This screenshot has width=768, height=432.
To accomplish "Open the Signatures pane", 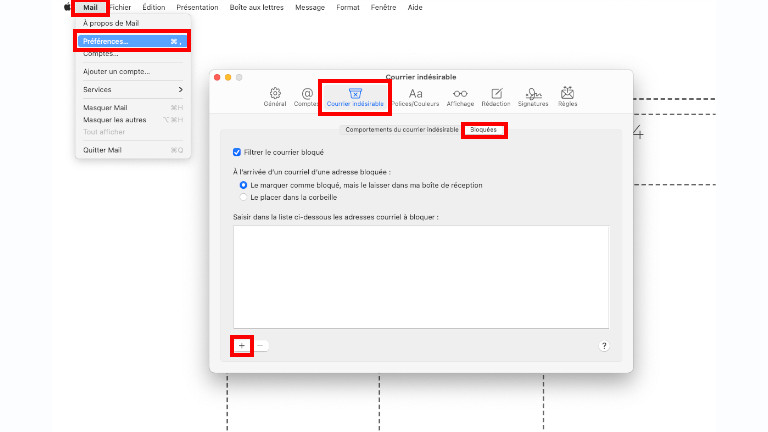I will point(533,97).
